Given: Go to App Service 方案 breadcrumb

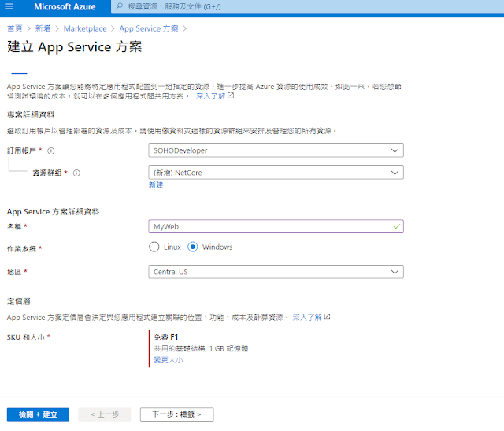Looking at the screenshot, I should pos(149,28).
